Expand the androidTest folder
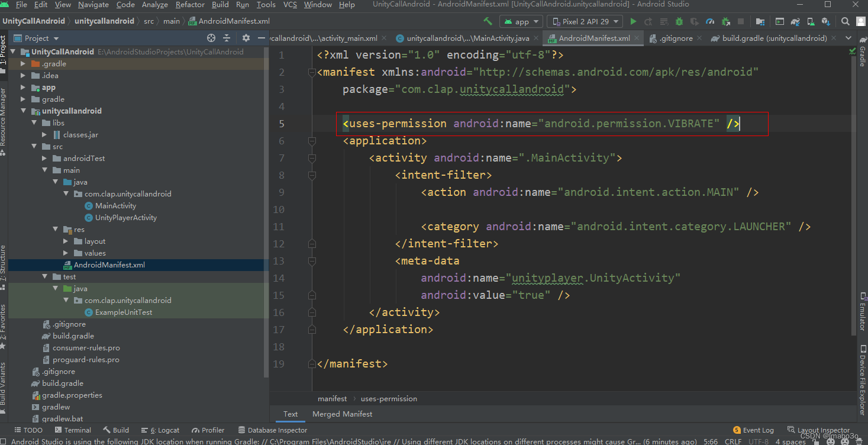The width and height of the screenshot is (868, 445). pyautogui.click(x=44, y=159)
